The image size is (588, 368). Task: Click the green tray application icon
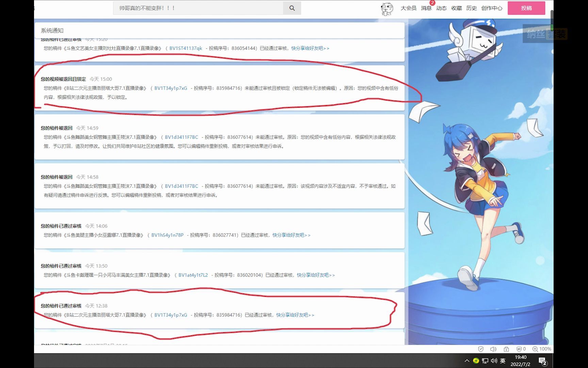[x=476, y=361]
